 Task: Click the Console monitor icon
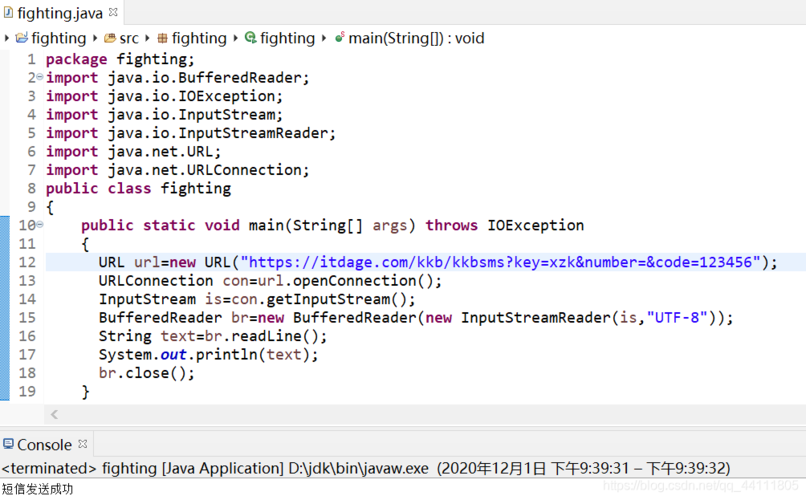click(x=8, y=444)
